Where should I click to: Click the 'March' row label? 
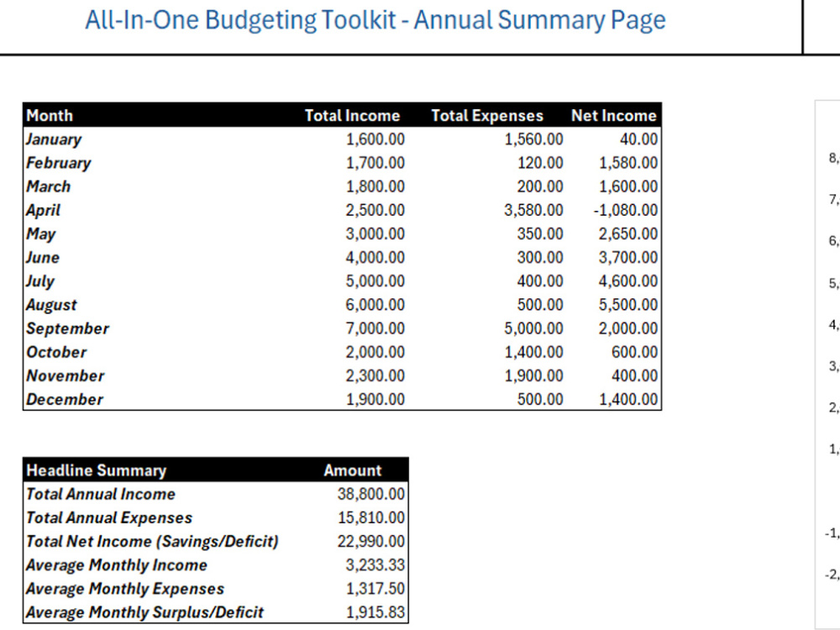[x=48, y=186]
